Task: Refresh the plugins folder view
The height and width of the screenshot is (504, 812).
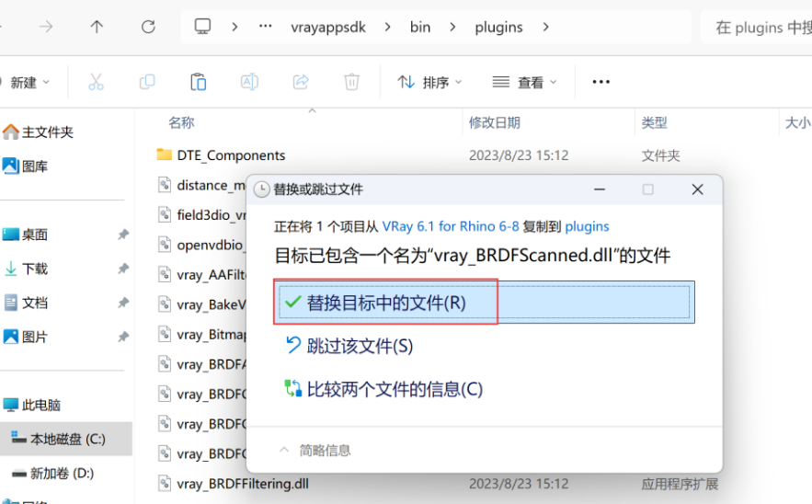Action: point(149,27)
